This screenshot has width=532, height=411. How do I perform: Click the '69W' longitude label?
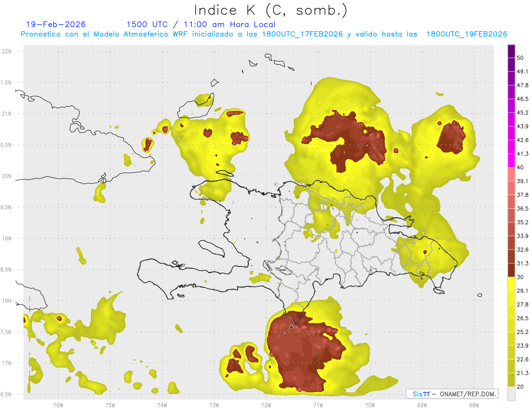(422, 405)
